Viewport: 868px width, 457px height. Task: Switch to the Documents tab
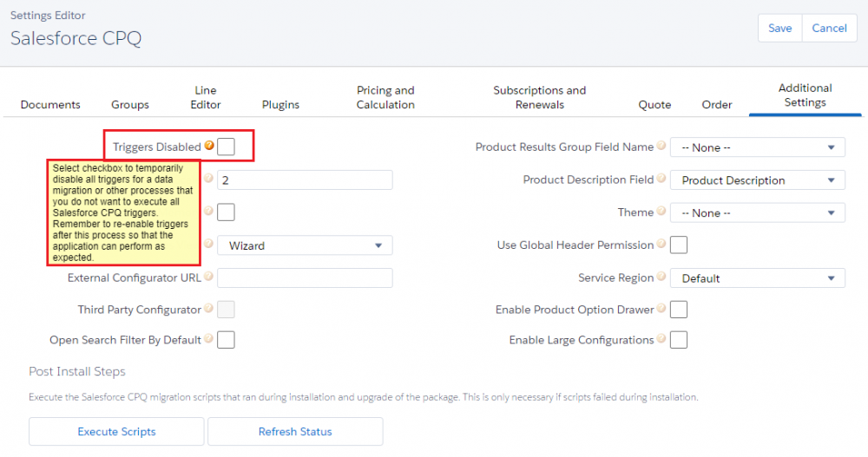coord(50,105)
